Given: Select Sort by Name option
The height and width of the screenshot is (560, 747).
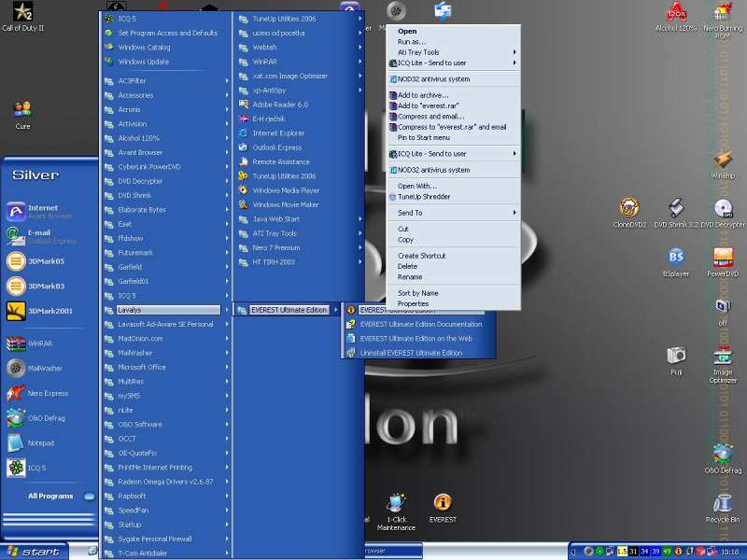Looking at the screenshot, I should point(453,293).
